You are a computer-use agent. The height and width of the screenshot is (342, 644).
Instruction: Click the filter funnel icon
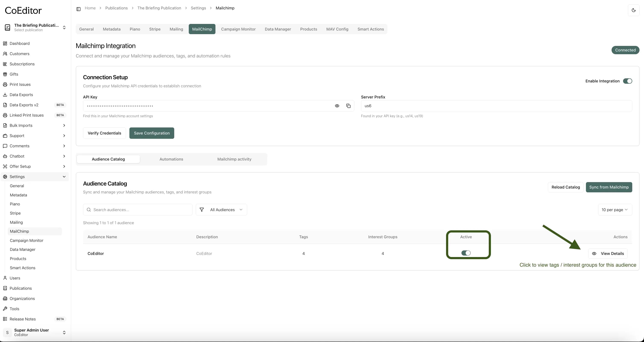click(202, 210)
